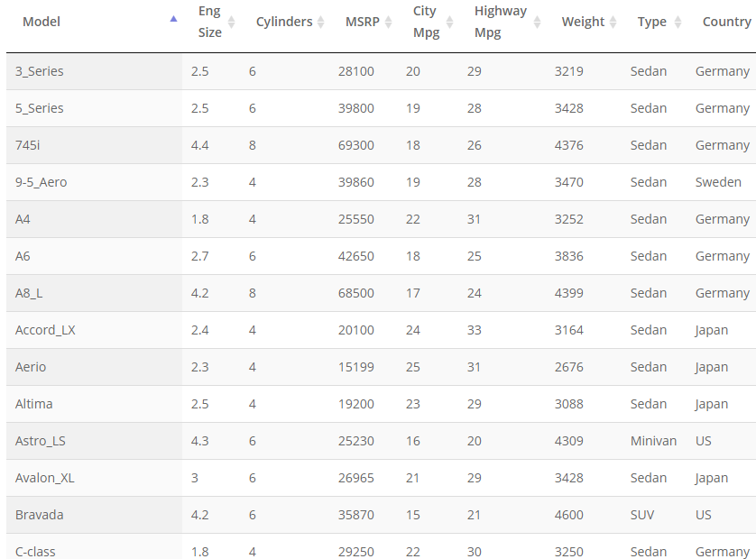Click MSRP value 25230
Image resolution: width=756 pixels, height=559 pixels.
click(355, 441)
